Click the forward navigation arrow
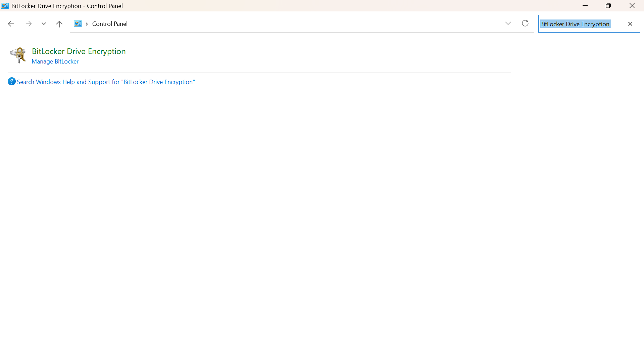This screenshot has width=644, height=338. point(29,24)
